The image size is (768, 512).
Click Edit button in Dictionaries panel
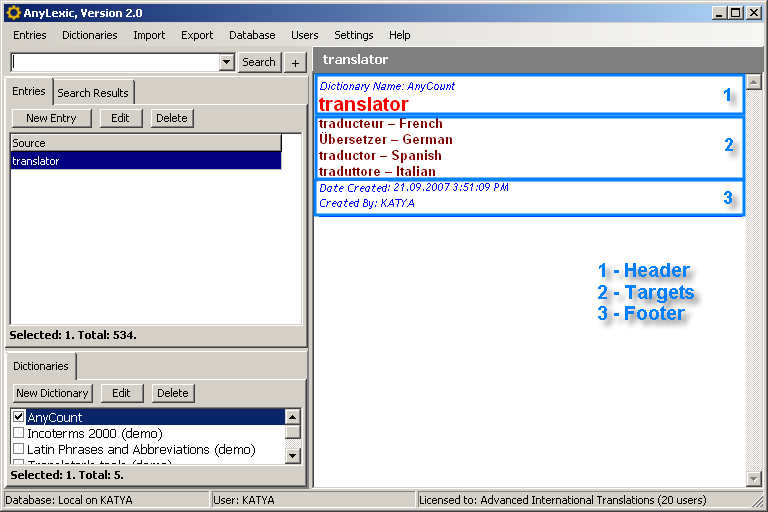click(121, 393)
